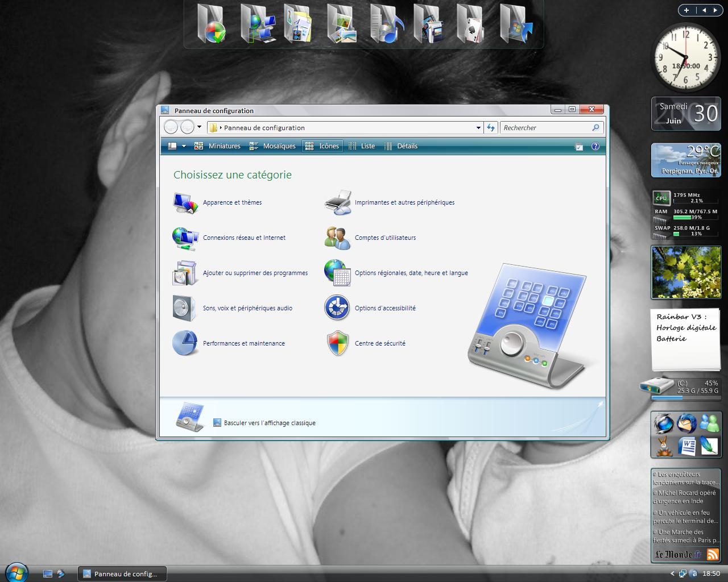
Task: Click the checkmark calendar icon in the toolbar
Action: tap(579, 147)
